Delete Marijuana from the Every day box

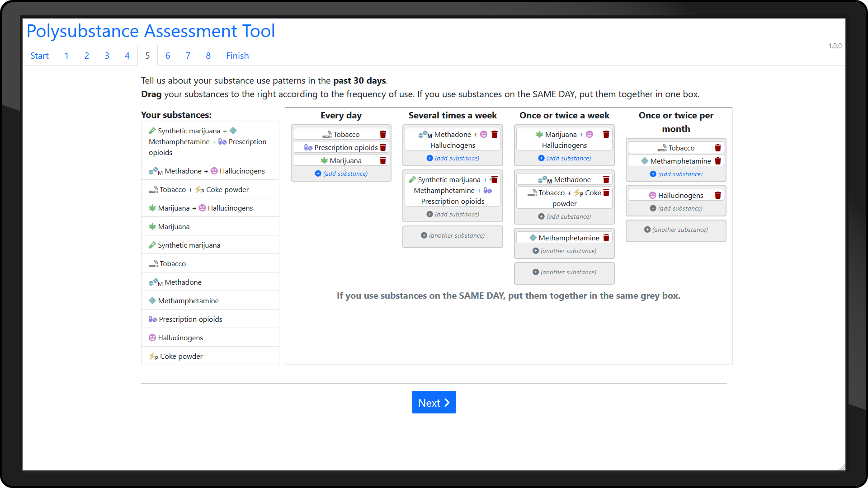point(383,160)
